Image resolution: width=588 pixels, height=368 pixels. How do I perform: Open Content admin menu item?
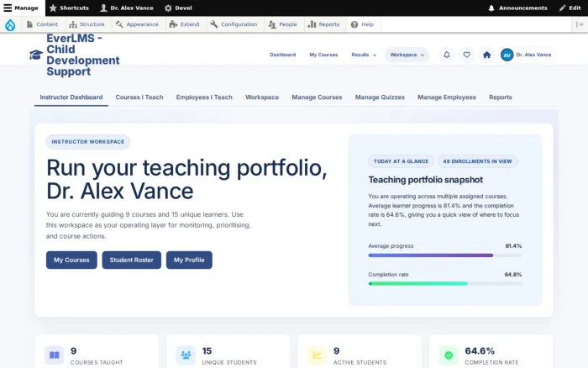click(x=42, y=24)
